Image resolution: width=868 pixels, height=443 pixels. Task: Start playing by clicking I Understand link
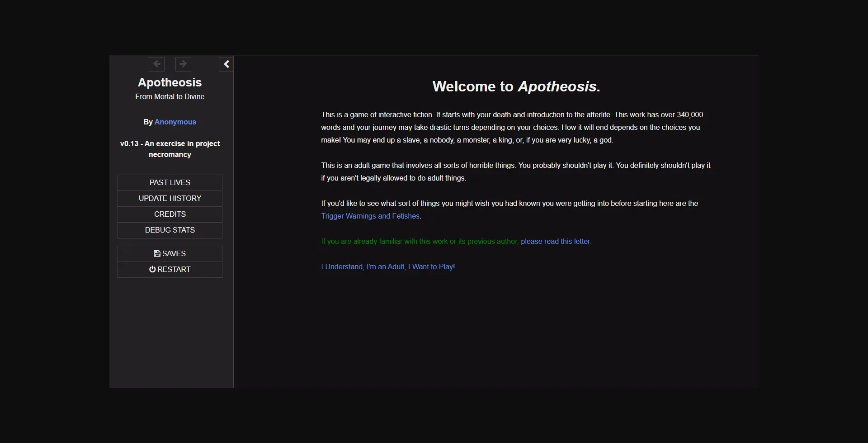coord(388,267)
